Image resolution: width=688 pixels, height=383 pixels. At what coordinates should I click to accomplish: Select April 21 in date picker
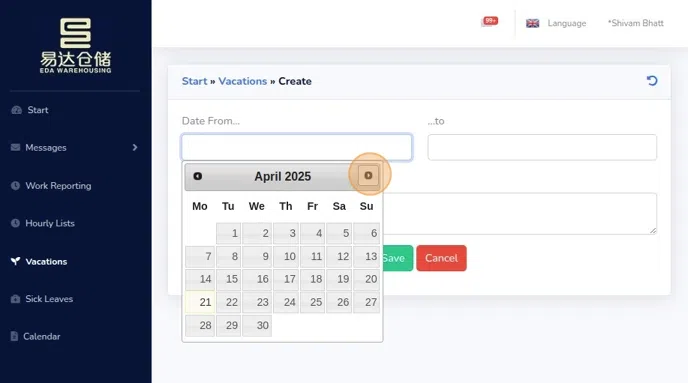point(200,302)
